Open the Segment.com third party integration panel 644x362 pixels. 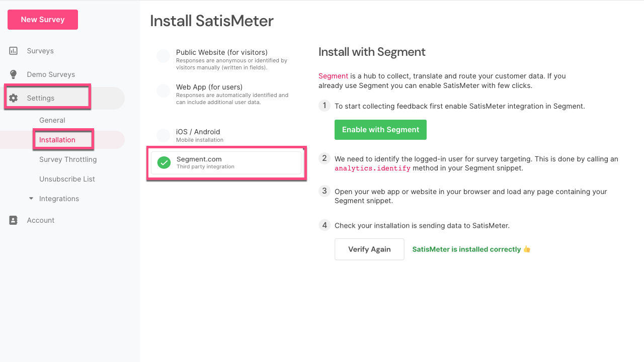[x=226, y=162]
